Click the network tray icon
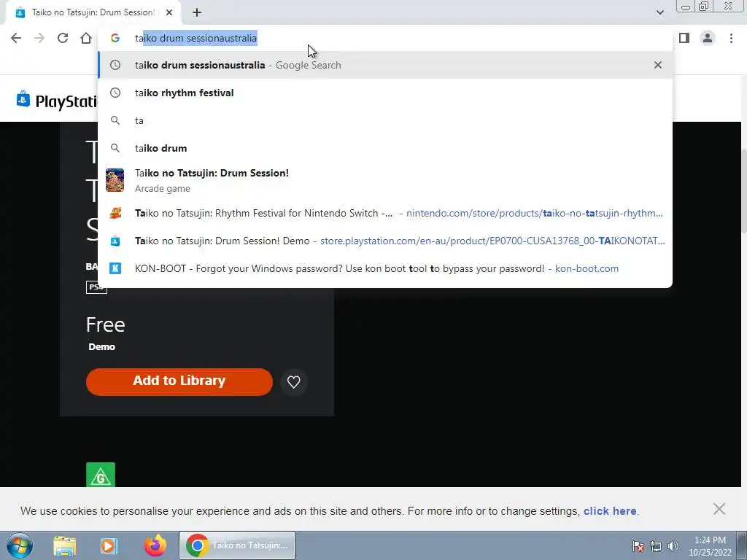Image resolution: width=747 pixels, height=560 pixels. click(x=656, y=546)
